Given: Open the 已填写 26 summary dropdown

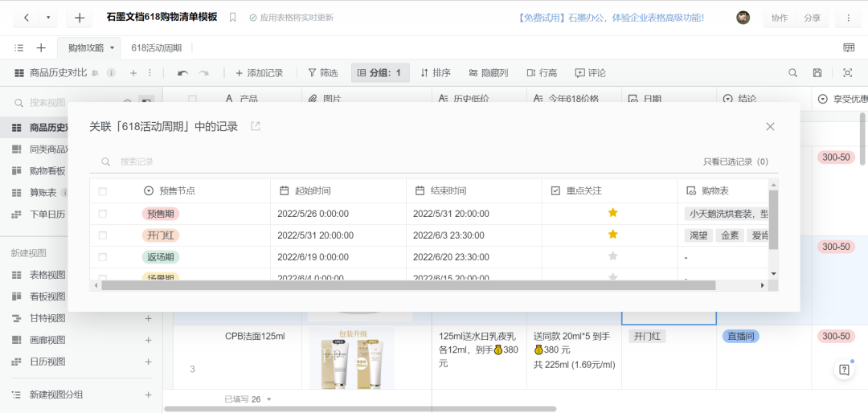Looking at the screenshot, I should [248, 399].
